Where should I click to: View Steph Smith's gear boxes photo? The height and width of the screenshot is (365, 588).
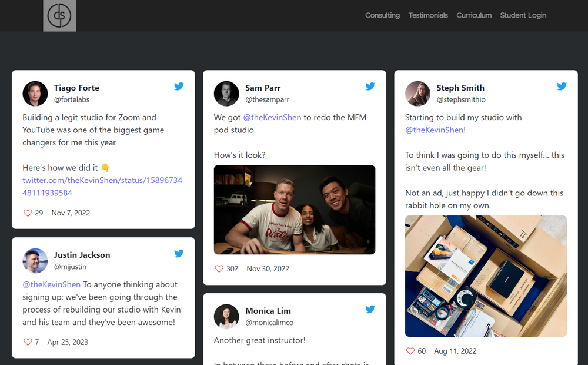(486, 276)
